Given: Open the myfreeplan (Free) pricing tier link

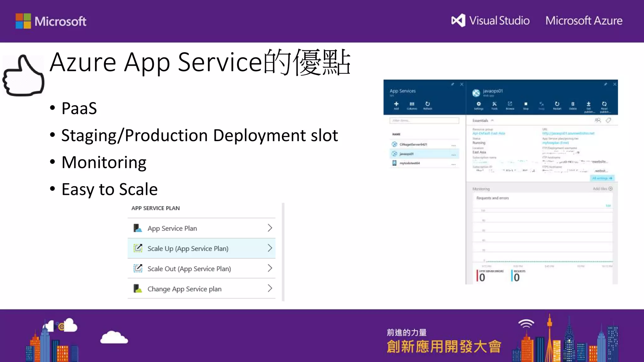Looking at the screenshot, I should pos(555,143).
